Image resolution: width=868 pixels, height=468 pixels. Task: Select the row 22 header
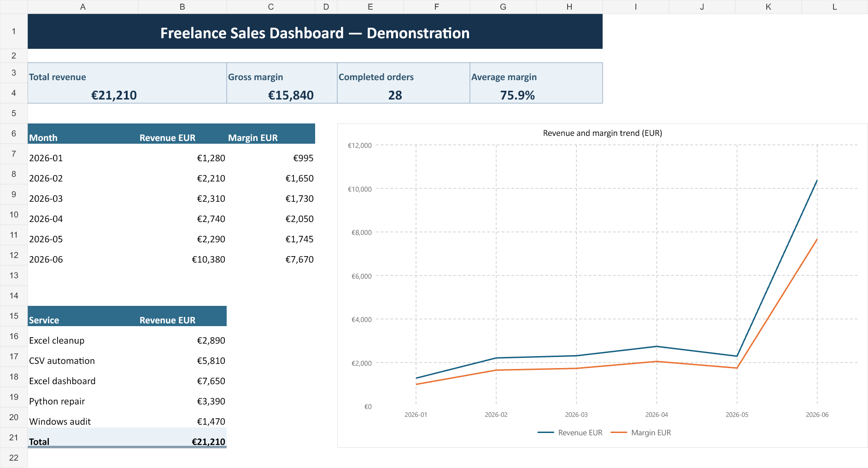pos(14,458)
